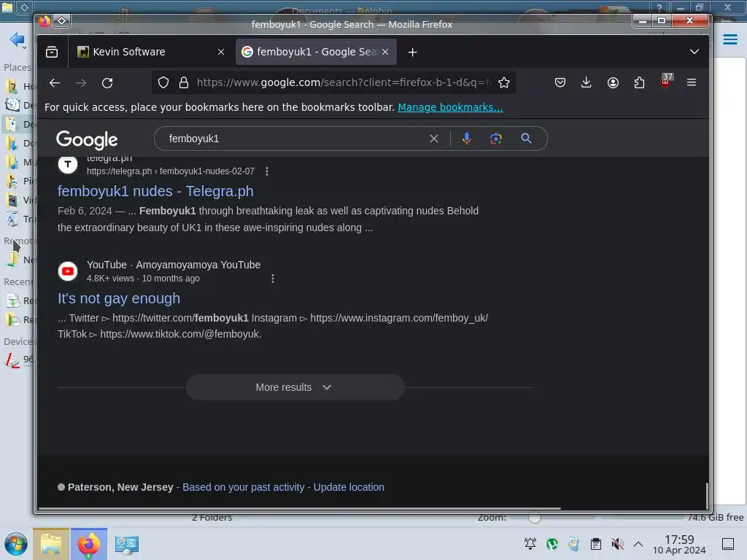
Task: Expand the hidden system tray arrow
Action: (638, 544)
